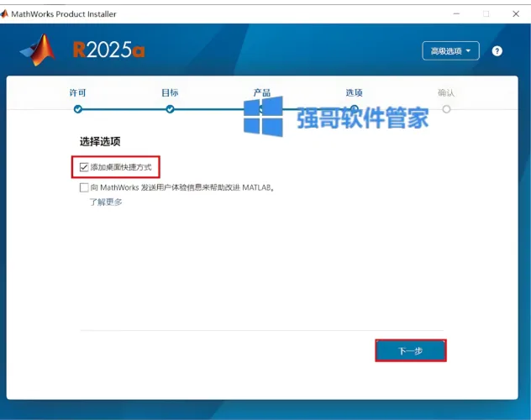Screen dimensions: 531x420
Task: Go to the 产品 step
Action: (262, 92)
